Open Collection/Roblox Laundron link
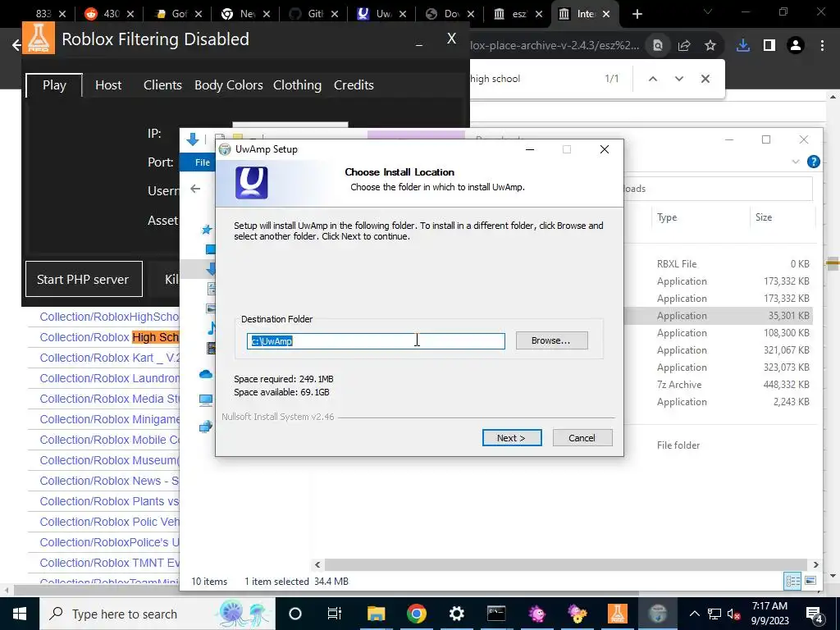Image resolution: width=840 pixels, height=630 pixels. pyautogui.click(x=109, y=378)
